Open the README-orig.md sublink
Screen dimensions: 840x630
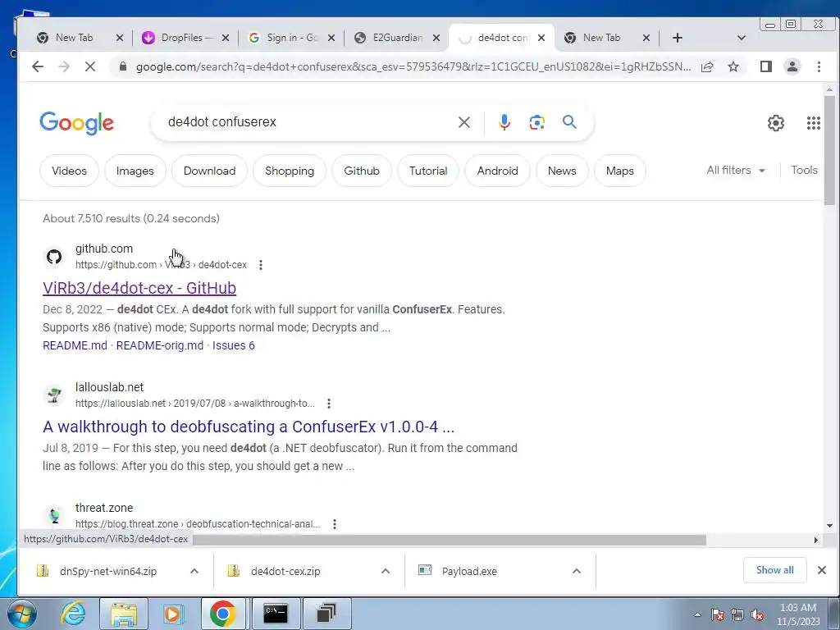tap(160, 345)
